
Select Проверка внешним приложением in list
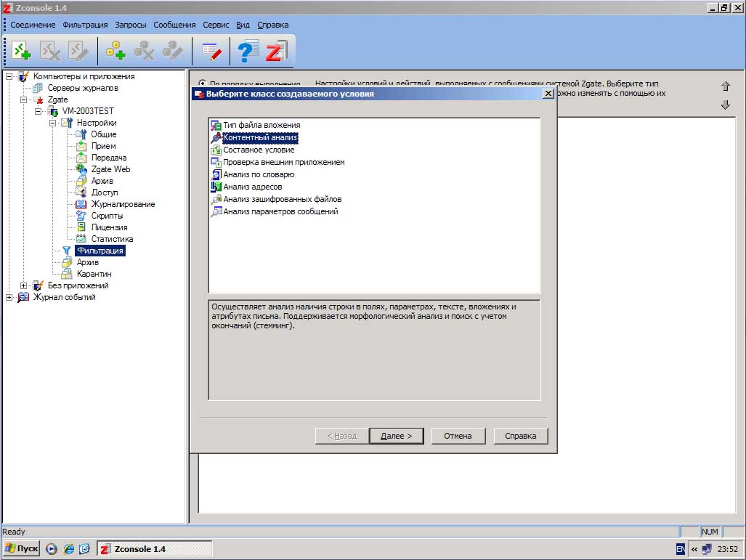284,162
